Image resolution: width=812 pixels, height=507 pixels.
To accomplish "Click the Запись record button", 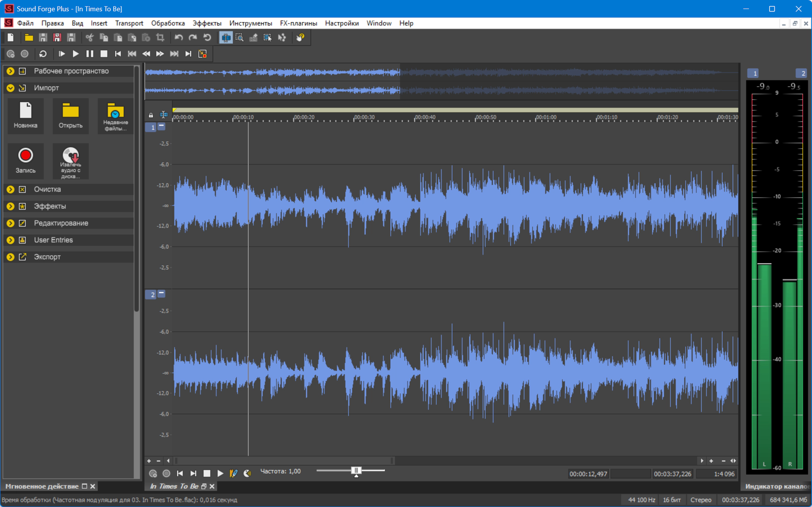I will [26, 161].
